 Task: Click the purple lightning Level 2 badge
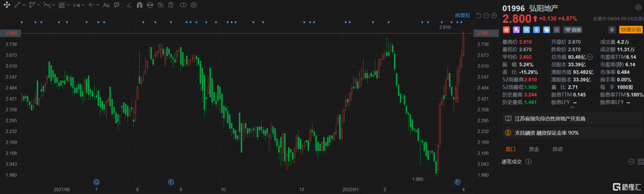[x=516, y=30]
